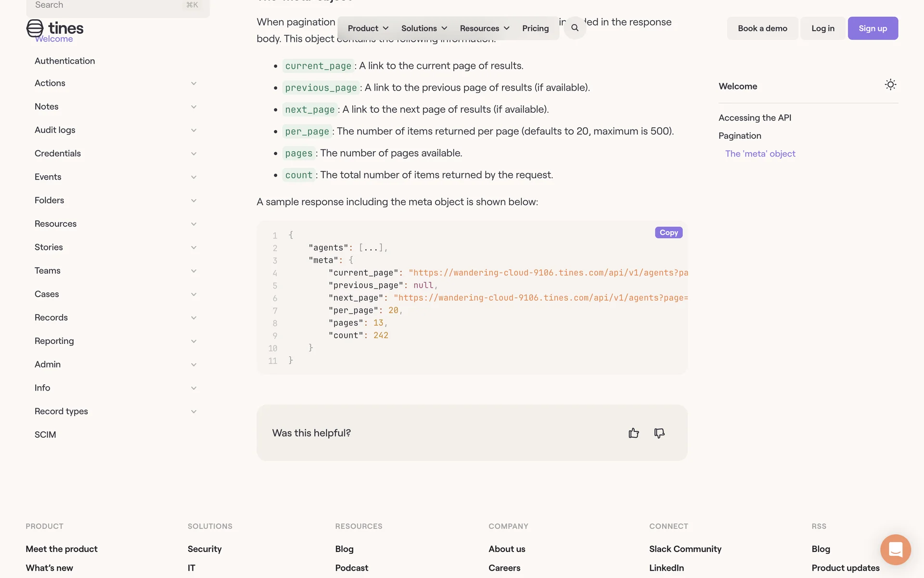Jump to Pagination section link
The width and height of the screenshot is (924, 578).
[x=740, y=136]
